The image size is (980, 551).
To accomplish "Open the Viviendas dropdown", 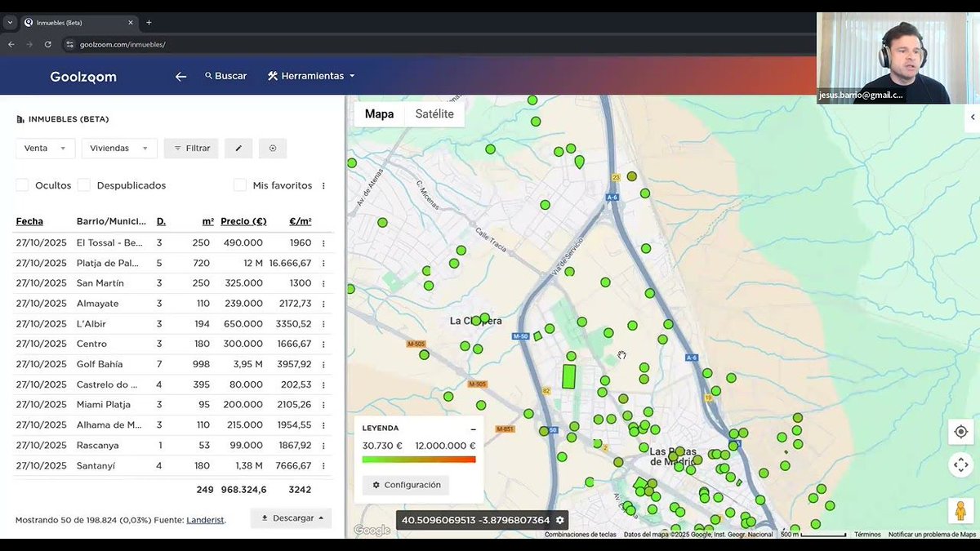I will click(x=119, y=148).
